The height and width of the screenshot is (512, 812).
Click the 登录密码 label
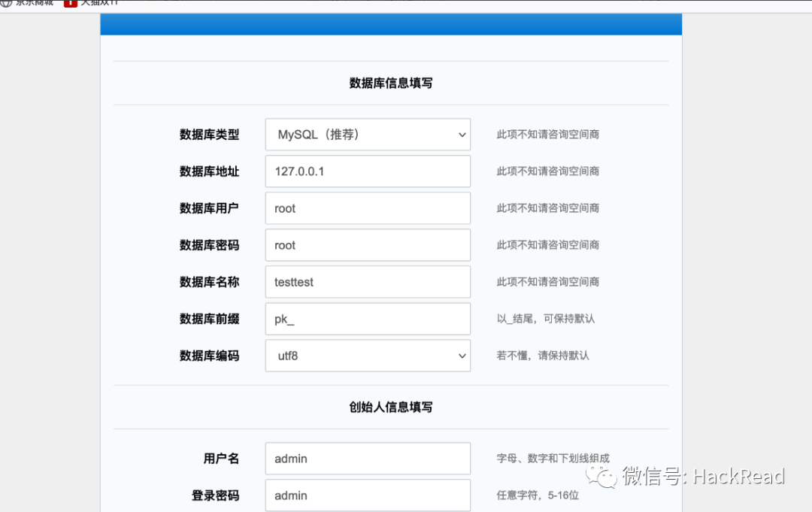pyautogui.click(x=216, y=495)
